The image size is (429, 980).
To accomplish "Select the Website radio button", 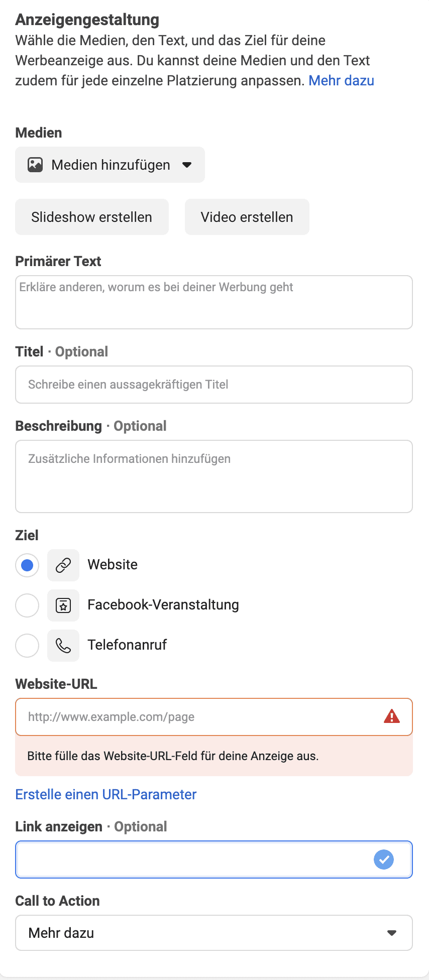I will click(x=27, y=565).
